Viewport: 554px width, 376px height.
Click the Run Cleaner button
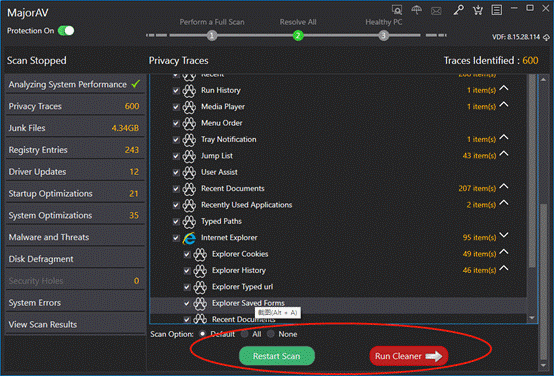coord(409,356)
